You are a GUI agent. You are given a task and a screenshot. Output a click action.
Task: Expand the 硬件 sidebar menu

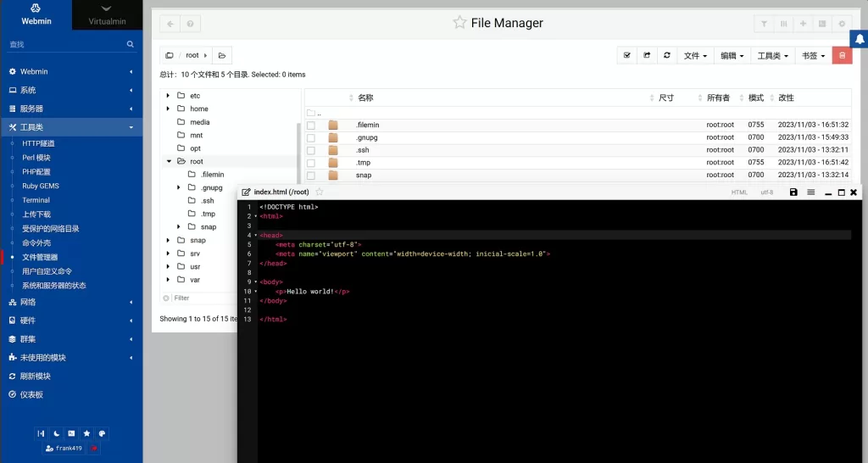(71, 321)
